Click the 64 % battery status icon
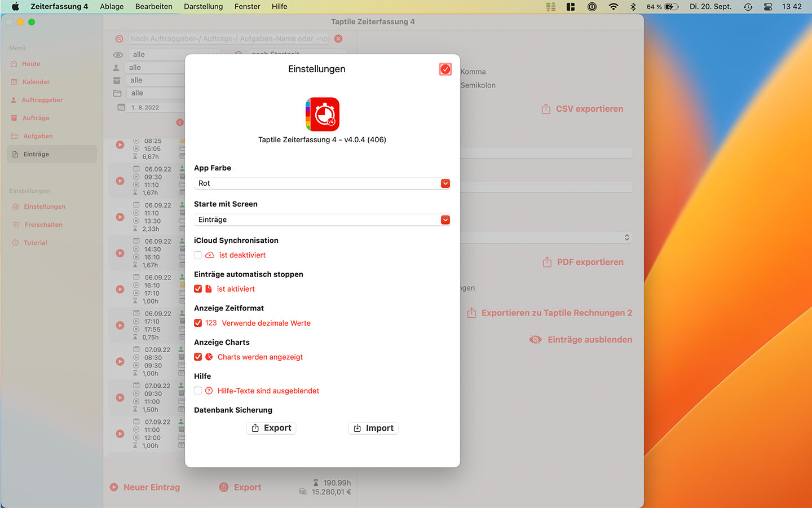This screenshot has width=812, height=508. pyautogui.click(x=663, y=7)
